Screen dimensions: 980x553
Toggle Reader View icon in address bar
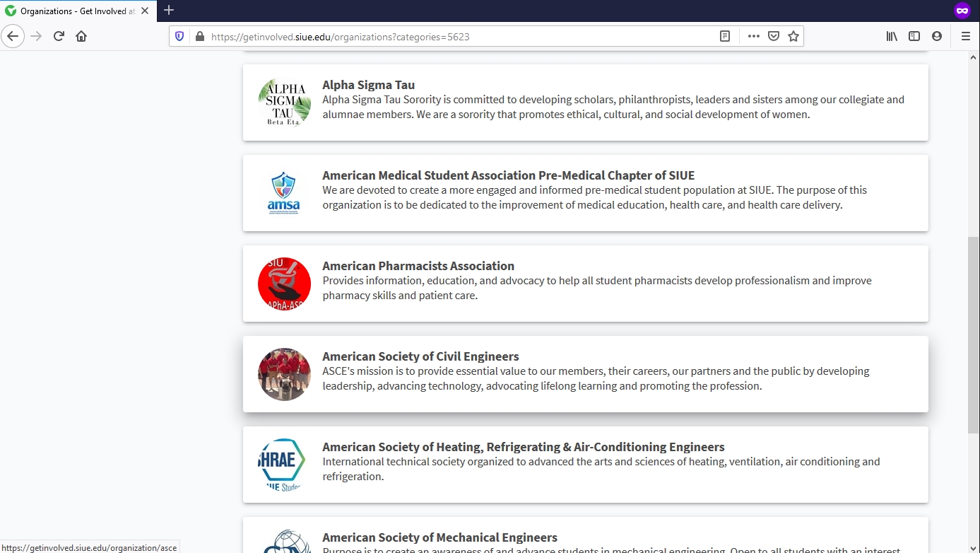pyautogui.click(x=724, y=36)
